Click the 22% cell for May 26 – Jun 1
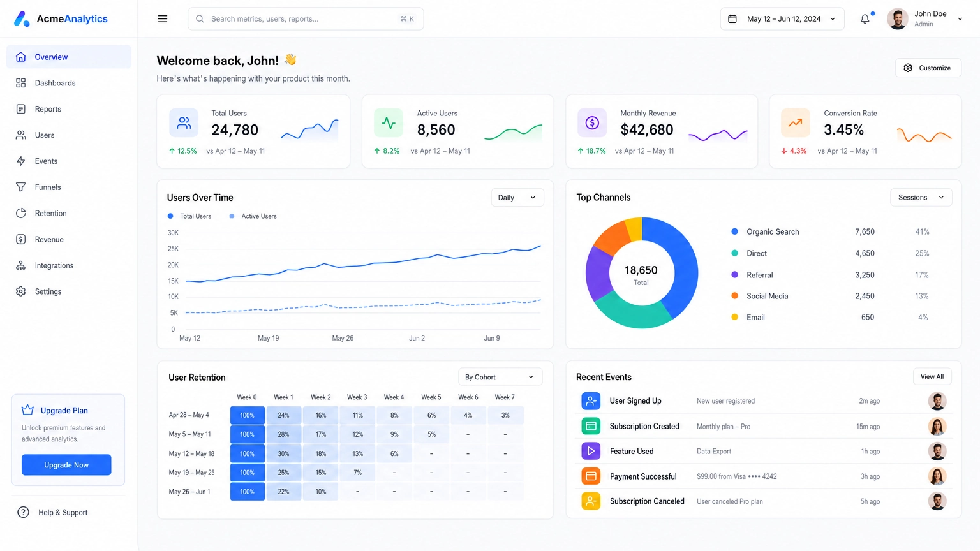Image resolution: width=980 pixels, height=551 pixels. tap(283, 492)
